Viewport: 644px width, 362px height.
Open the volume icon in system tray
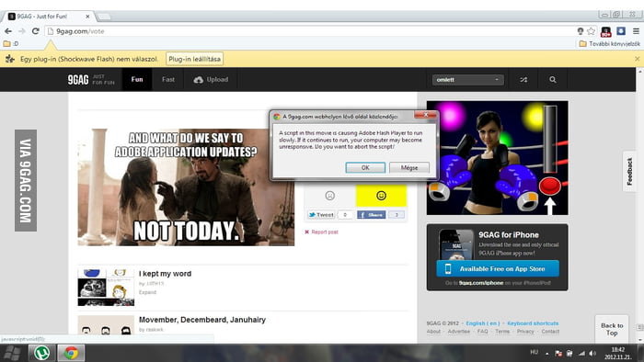pyautogui.click(x=592, y=353)
